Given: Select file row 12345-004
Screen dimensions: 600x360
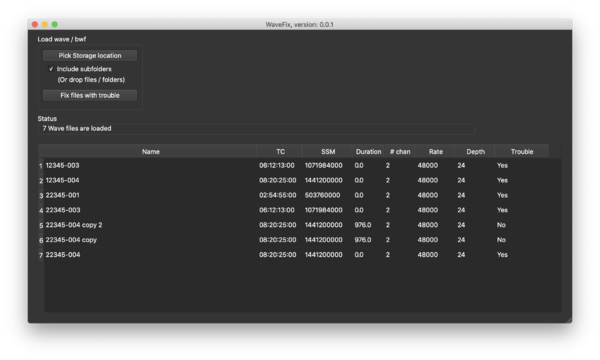Looking at the screenshot, I should 302,181.
